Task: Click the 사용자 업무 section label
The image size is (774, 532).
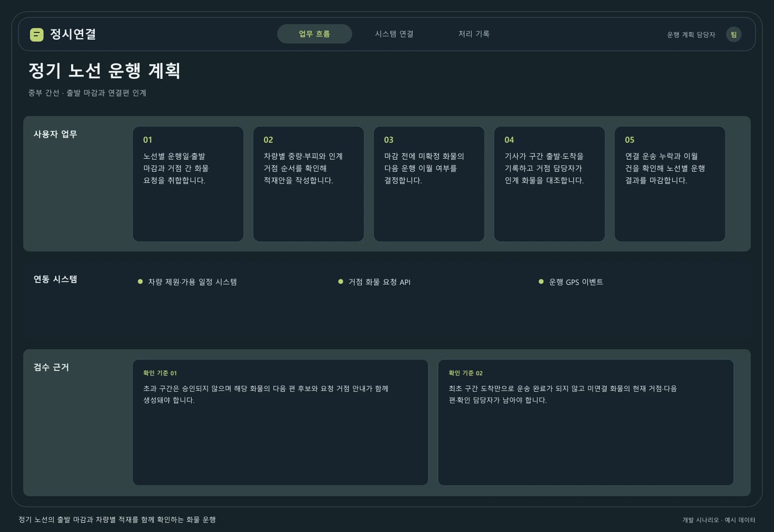Action: coord(55,134)
